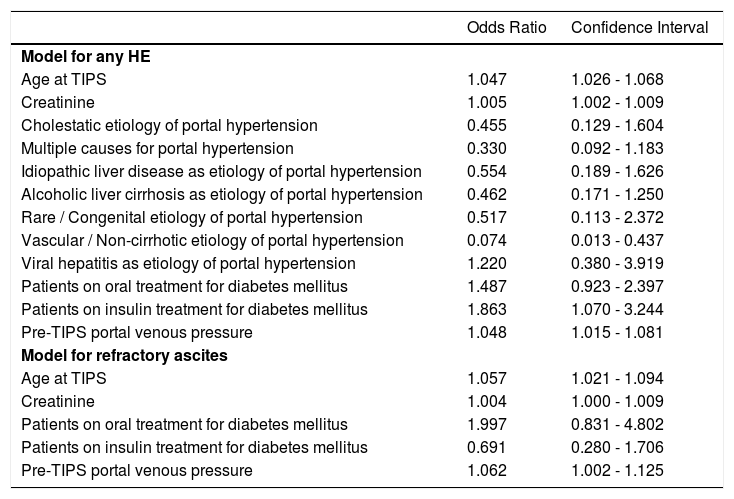Click odds ratio value 1.062
734x499 pixels.
pos(487,470)
